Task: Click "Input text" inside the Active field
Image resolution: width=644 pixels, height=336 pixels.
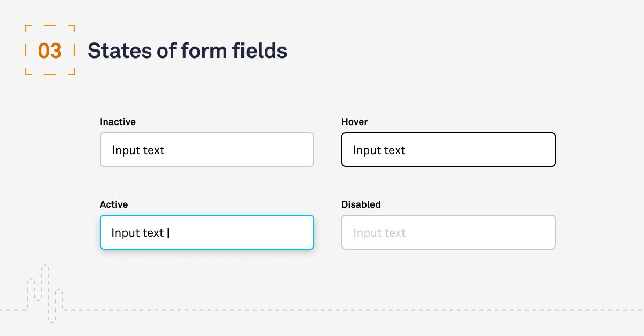Action: (137, 233)
